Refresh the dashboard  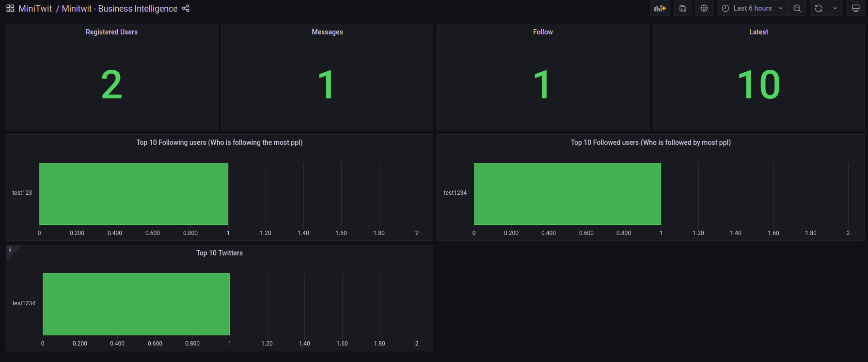pyautogui.click(x=819, y=8)
